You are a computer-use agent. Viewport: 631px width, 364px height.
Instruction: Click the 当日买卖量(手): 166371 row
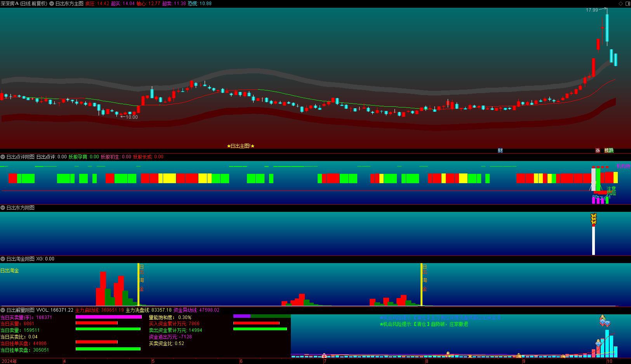26,317
